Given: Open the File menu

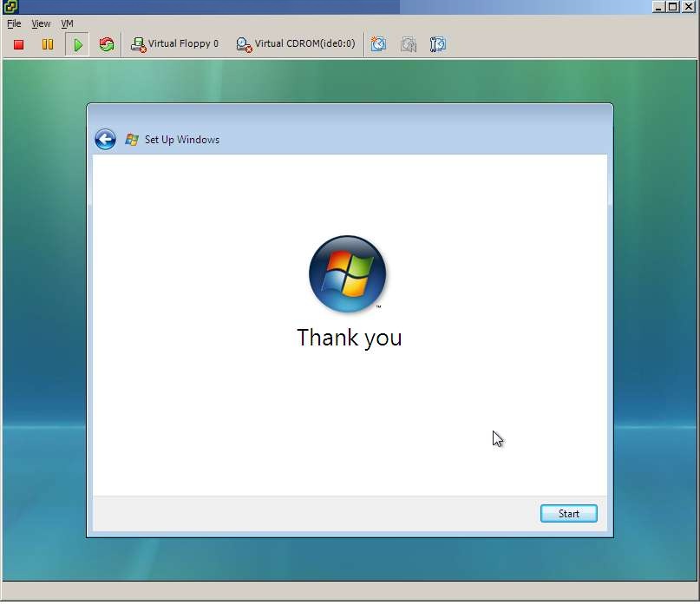Looking at the screenshot, I should pyautogui.click(x=14, y=23).
